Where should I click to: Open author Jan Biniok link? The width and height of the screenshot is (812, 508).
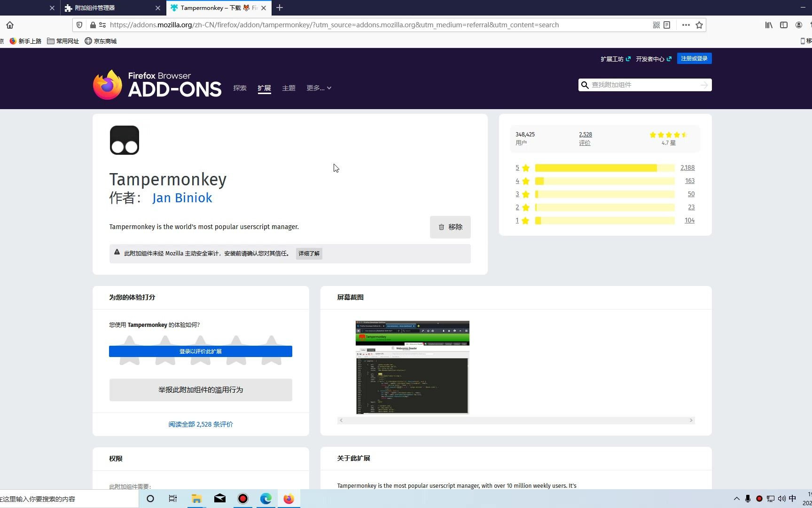click(x=182, y=198)
